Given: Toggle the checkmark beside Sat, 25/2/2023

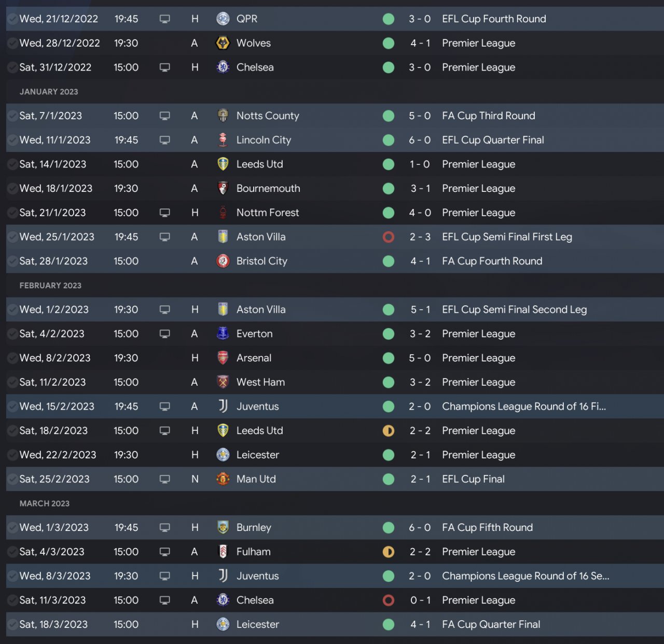Looking at the screenshot, I should [x=12, y=479].
